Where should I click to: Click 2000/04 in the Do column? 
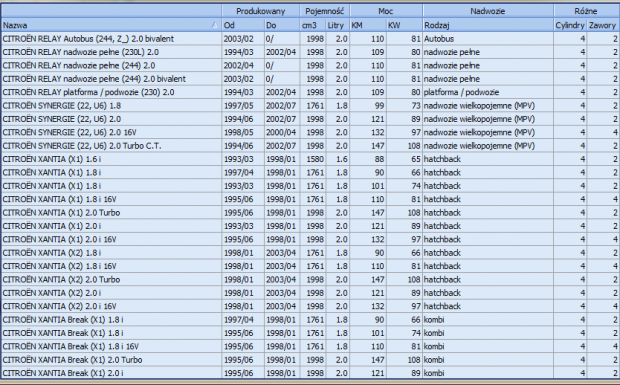click(x=281, y=132)
